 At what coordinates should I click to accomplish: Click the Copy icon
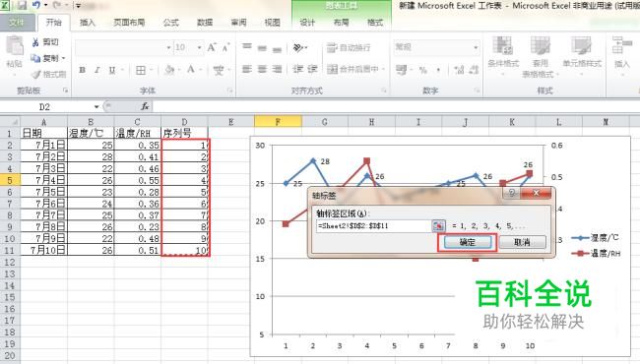[x=35, y=58]
